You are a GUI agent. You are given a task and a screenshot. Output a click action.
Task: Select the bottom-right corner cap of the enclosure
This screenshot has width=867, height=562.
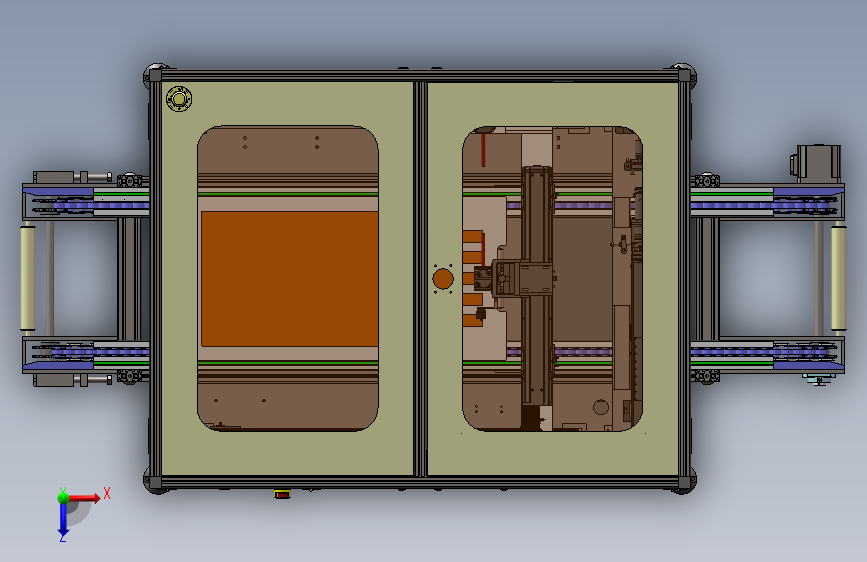(683, 482)
